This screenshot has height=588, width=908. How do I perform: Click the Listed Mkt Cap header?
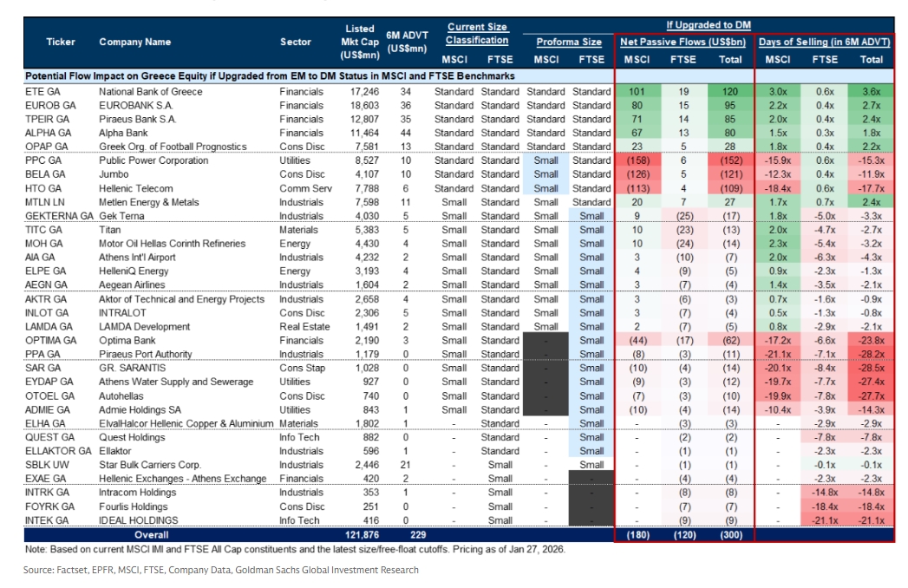pyautogui.click(x=359, y=40)
